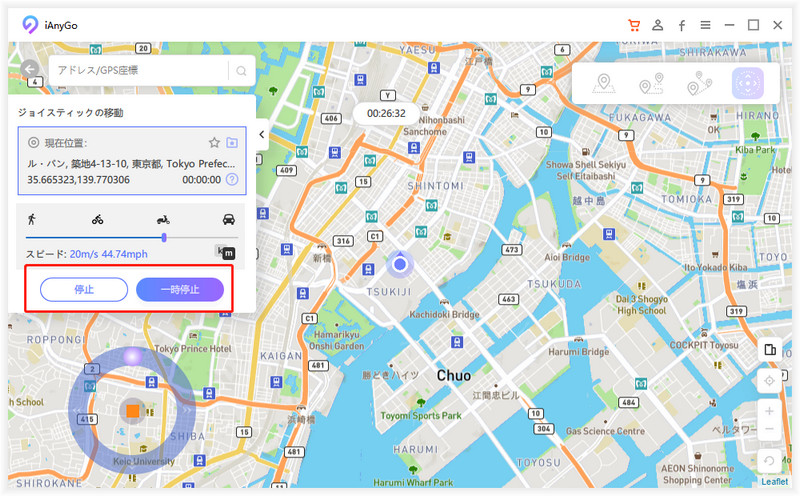
Task: Open the Leaflet attribution link
Action: [x=774, y=481]
